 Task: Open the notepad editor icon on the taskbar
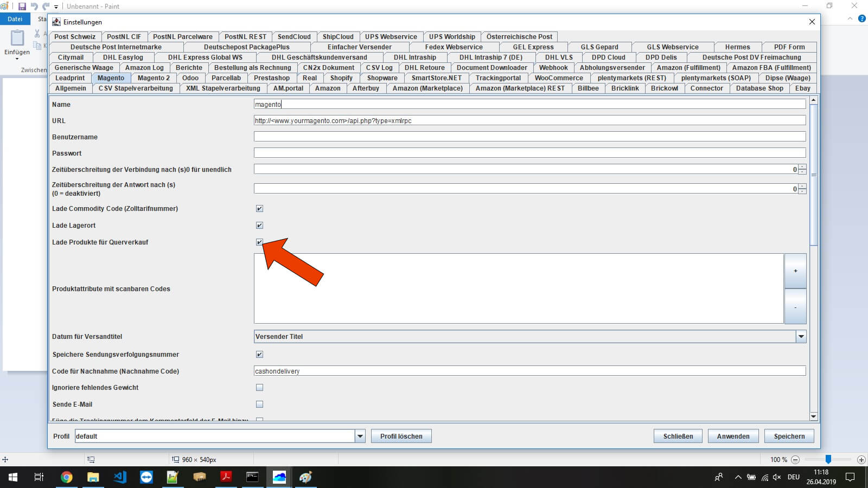173,477
